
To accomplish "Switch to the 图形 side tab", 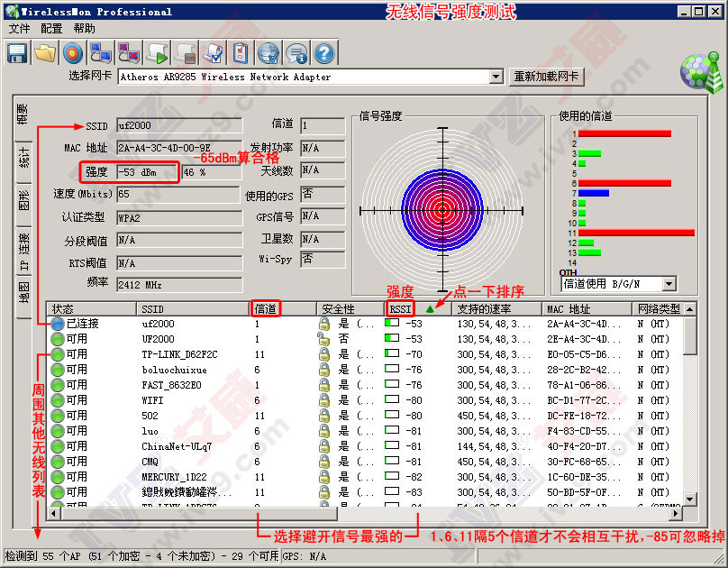I will (x=23, y=199).
